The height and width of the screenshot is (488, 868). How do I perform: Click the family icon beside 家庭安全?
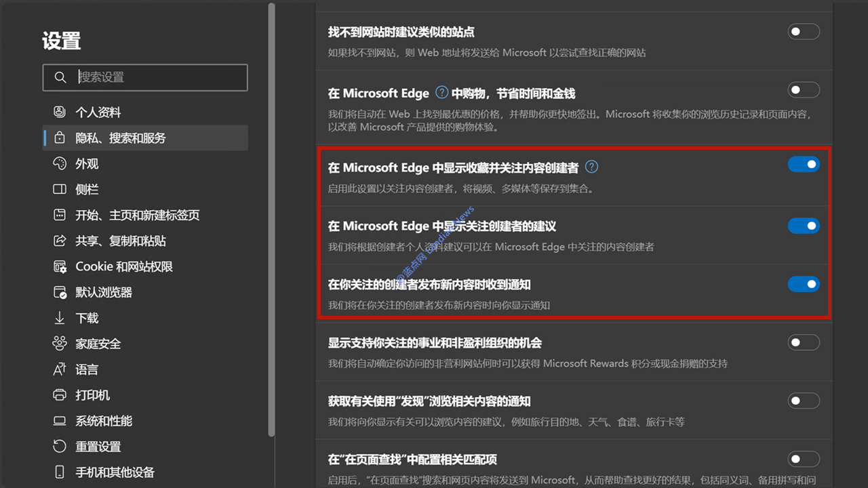tap(60, 344)
